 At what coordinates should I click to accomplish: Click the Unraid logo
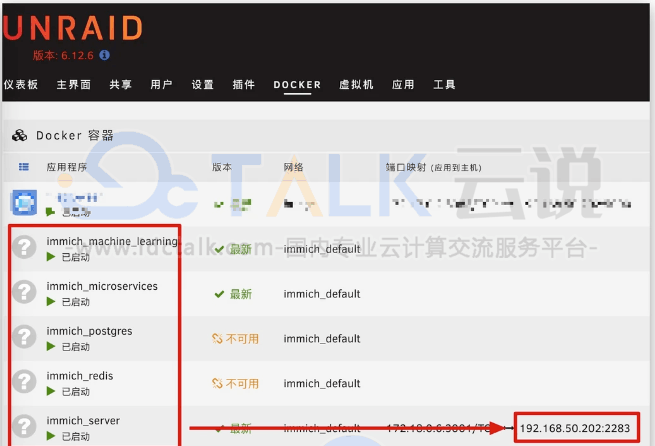73,28
